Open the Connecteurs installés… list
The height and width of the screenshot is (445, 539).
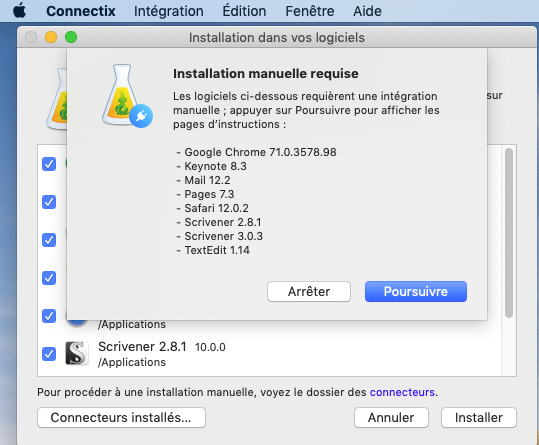pyautogui.click(x=121, y=418)
